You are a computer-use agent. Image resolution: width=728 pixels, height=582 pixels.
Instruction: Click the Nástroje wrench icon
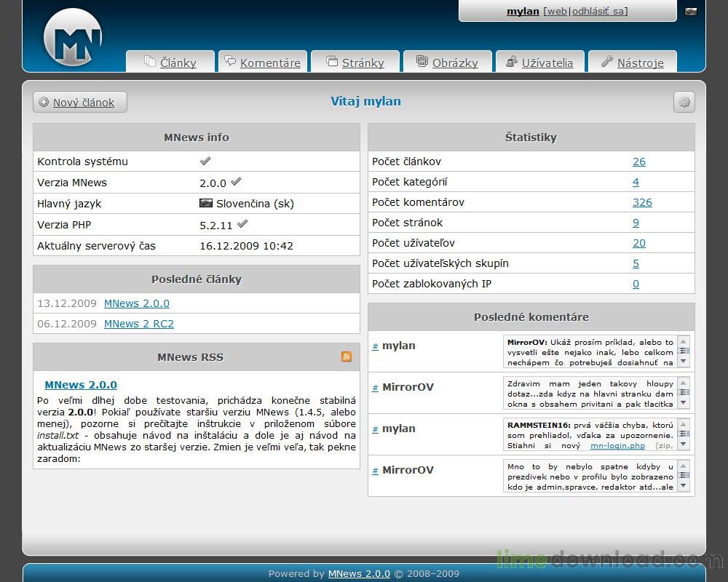point(606,61)
